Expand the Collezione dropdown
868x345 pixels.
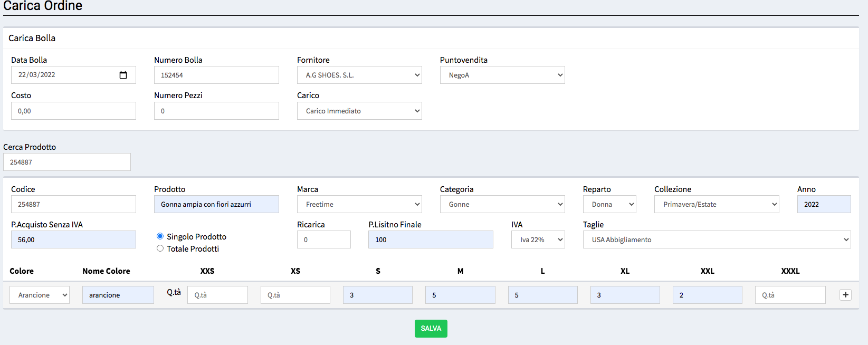717,204
